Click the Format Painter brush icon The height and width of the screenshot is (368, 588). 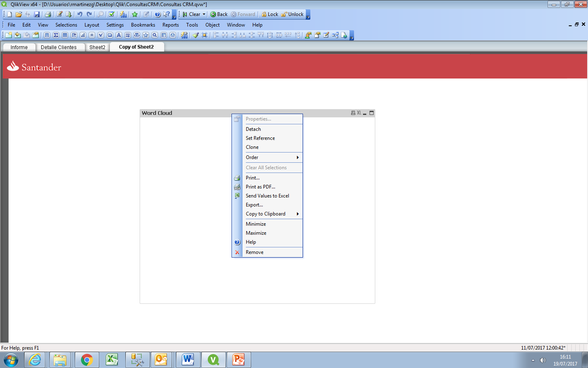point(196,35)
